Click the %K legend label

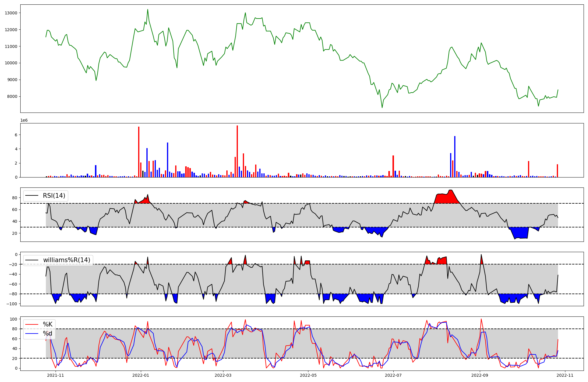(x=48, y=324)
